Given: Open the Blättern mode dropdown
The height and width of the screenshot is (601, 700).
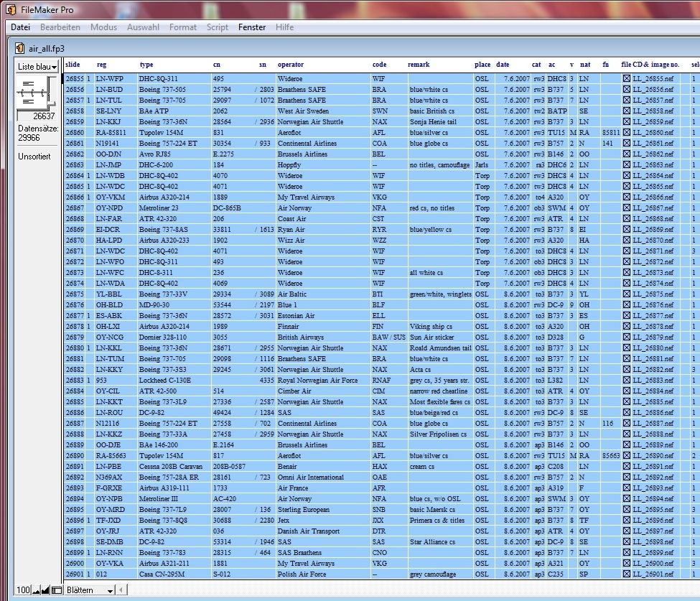Looking at the screenshot, I should [x=89, y=590].
